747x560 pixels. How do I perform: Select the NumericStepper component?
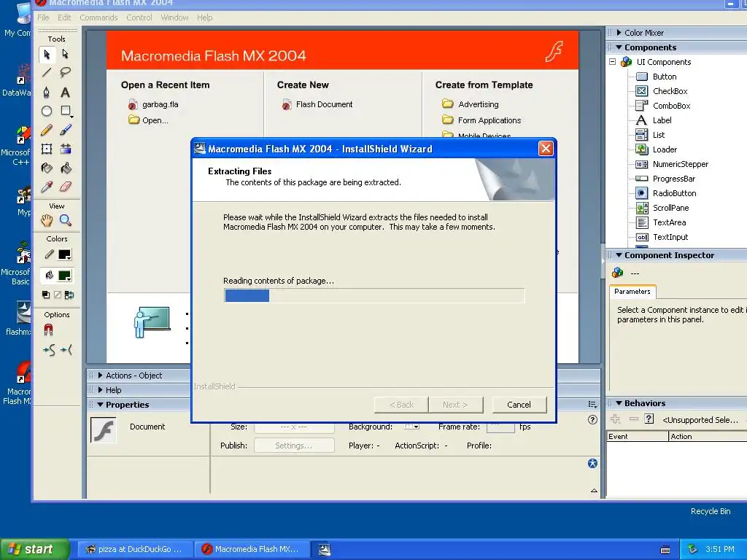(672, 164)
